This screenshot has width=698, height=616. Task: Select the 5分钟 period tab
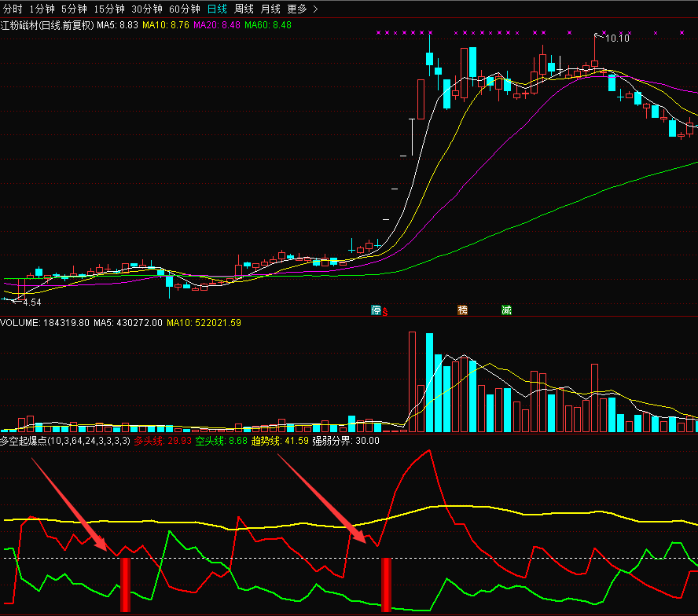click(74, 9)
